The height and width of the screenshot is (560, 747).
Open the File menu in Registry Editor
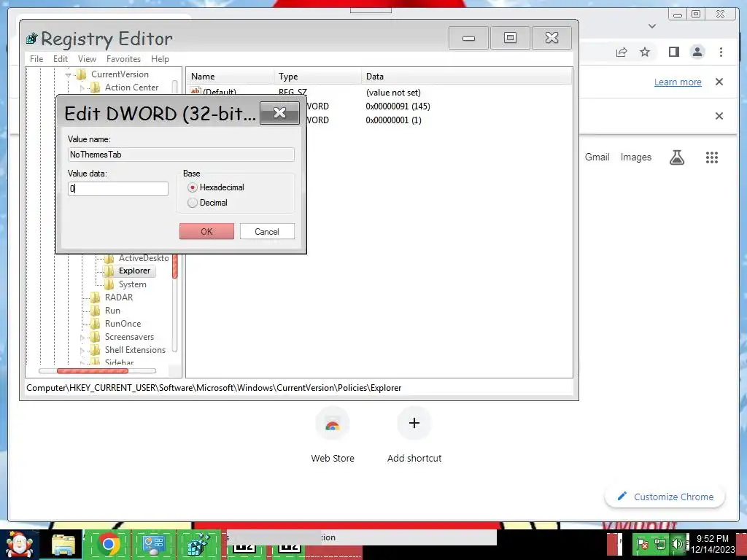click(36, 59)
